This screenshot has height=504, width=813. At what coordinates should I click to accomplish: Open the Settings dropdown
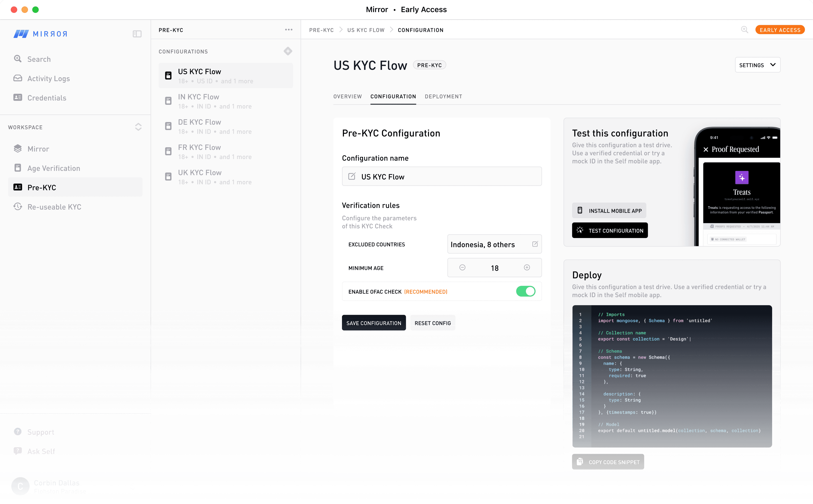(757, 65)
